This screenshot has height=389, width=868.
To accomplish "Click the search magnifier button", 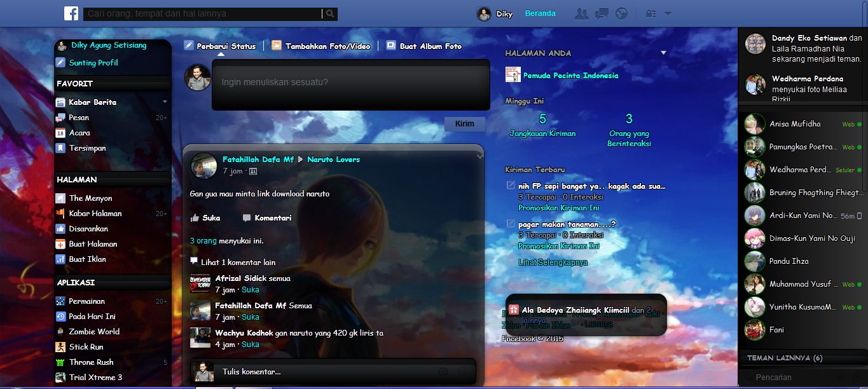I will point(330,13).
